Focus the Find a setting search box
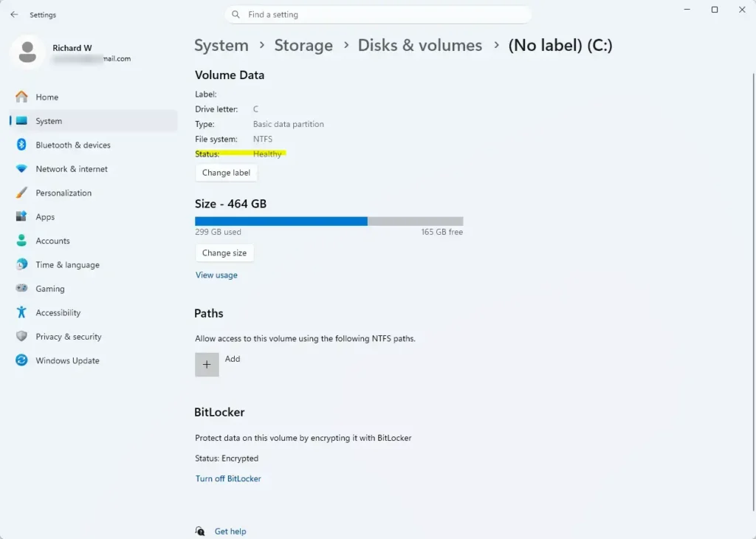Viewport: 756px width, 539px height. (378, 15)
